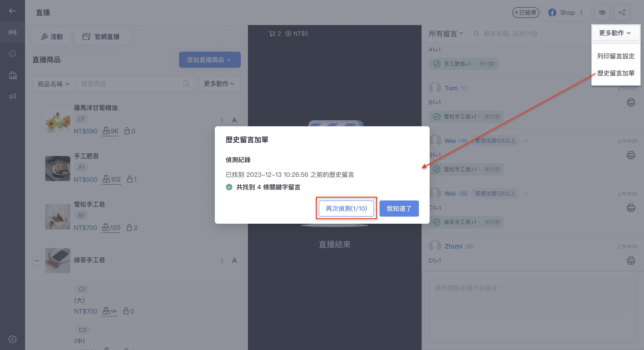644x350 pixels.
Task: Click 再次偵測(1/10) button
Action: tap(346, 208)
